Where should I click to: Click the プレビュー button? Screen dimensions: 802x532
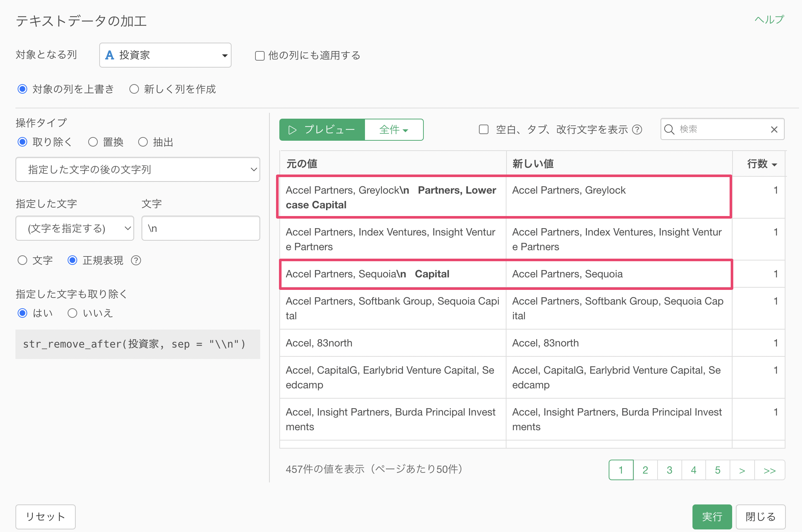coord(322,130)
